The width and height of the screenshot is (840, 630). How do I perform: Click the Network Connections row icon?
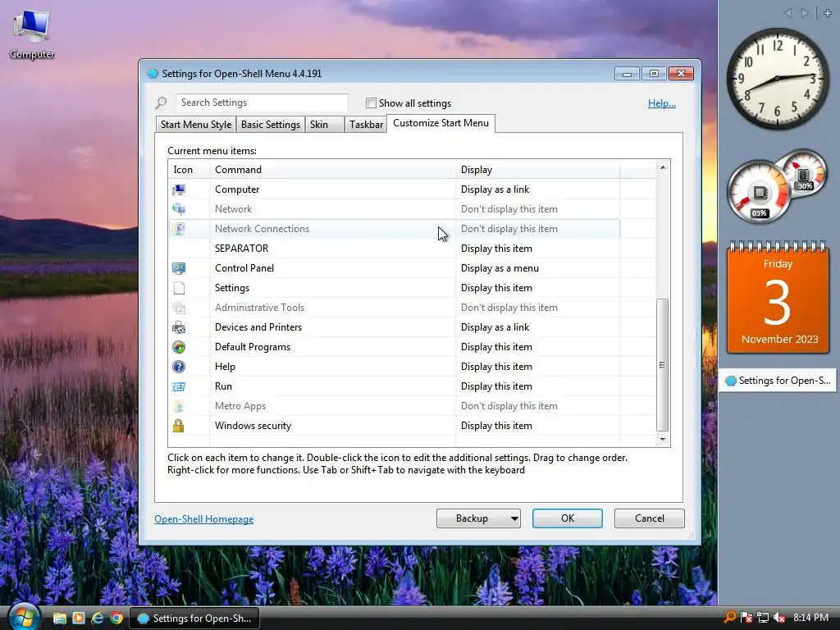click(179, 229)
